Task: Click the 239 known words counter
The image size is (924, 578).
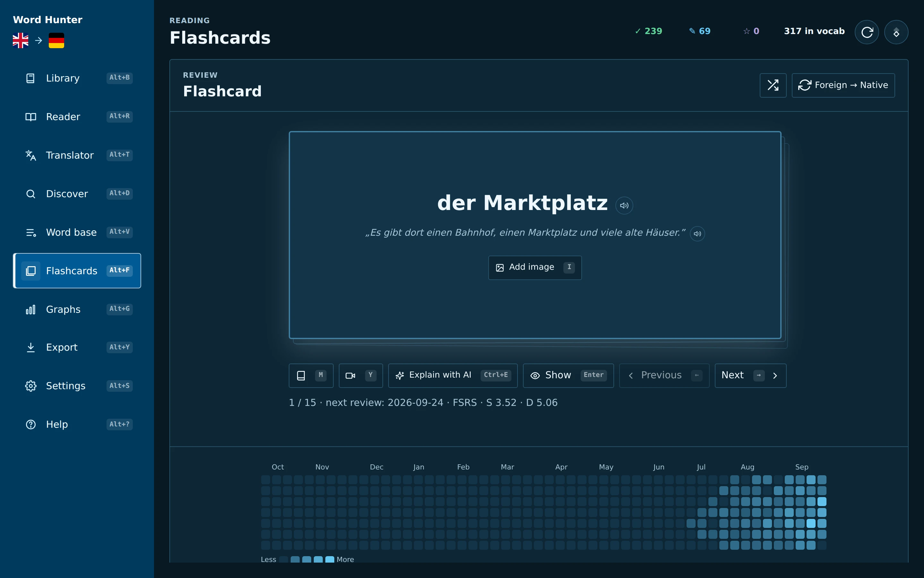Action: [648, 31]
